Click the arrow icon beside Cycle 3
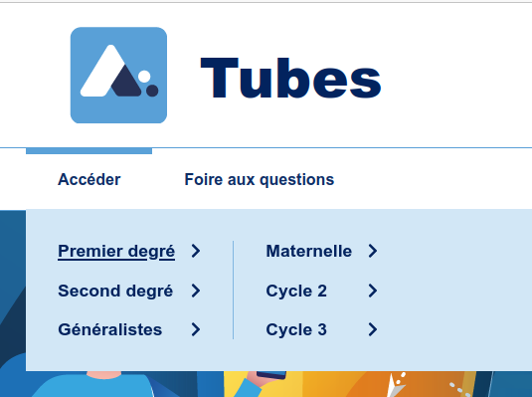 coord(373,329)
